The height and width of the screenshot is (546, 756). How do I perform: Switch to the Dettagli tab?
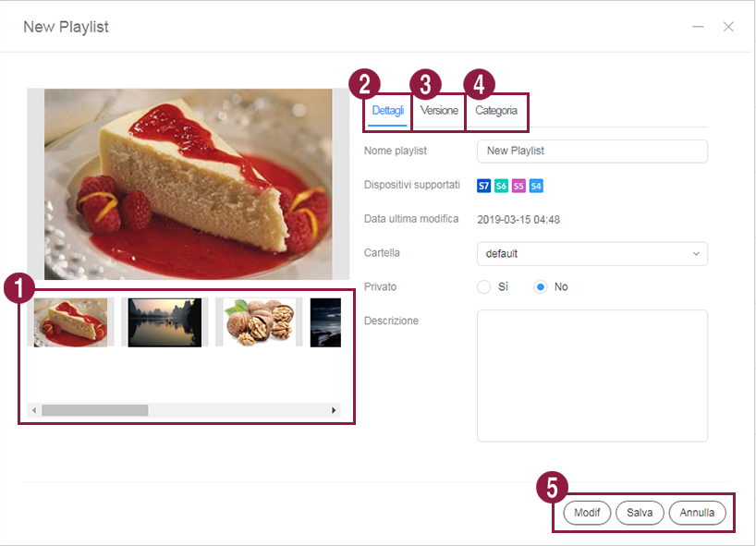click(387, 111)
